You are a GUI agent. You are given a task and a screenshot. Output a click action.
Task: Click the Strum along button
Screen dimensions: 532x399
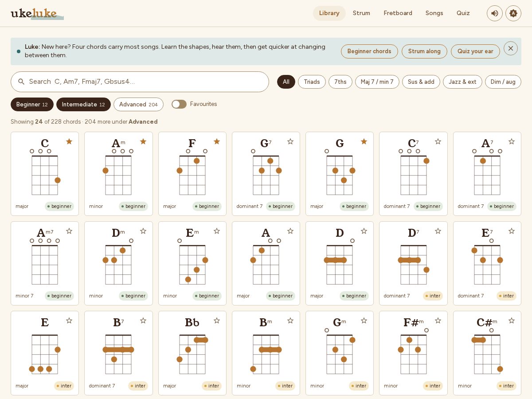point(424,51)
